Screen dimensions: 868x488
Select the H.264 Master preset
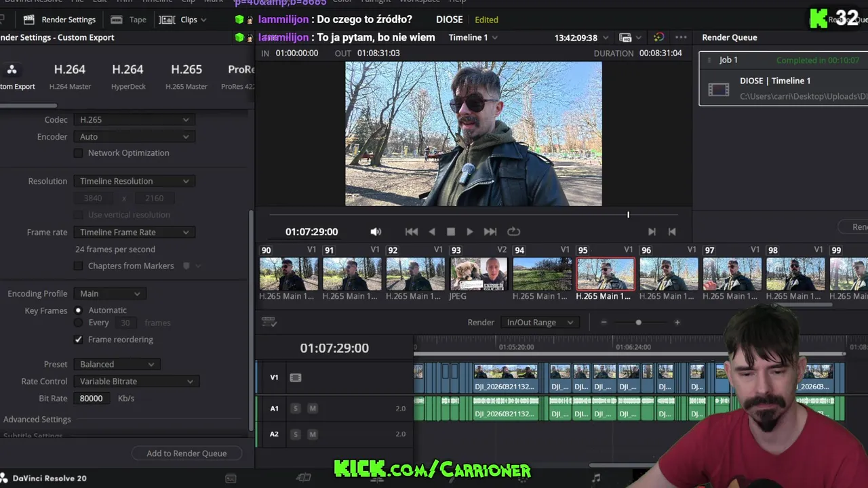[x=70, y=76]
